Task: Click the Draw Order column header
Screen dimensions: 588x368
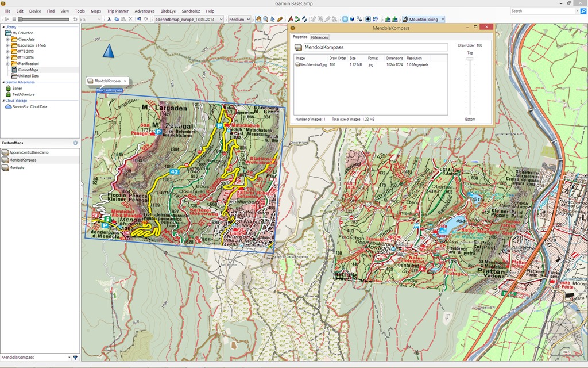Action: tap(338, 58)
